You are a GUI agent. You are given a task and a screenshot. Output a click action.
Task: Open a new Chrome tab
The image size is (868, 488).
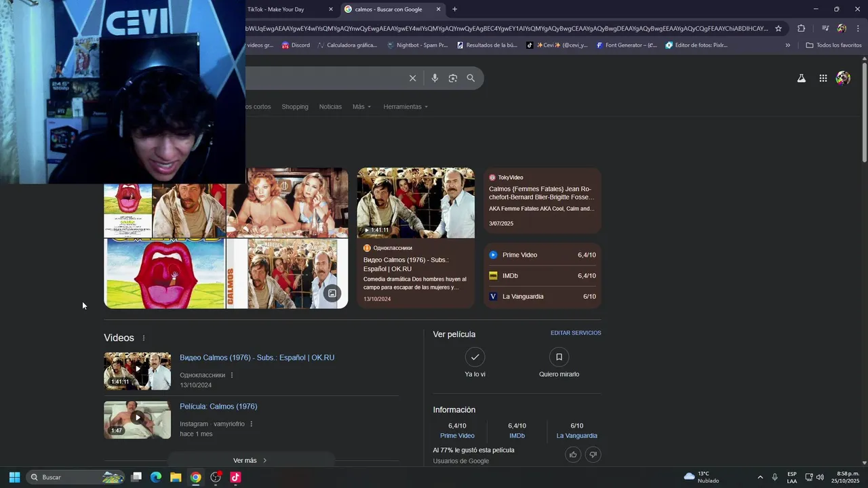[x=454, y=9]
